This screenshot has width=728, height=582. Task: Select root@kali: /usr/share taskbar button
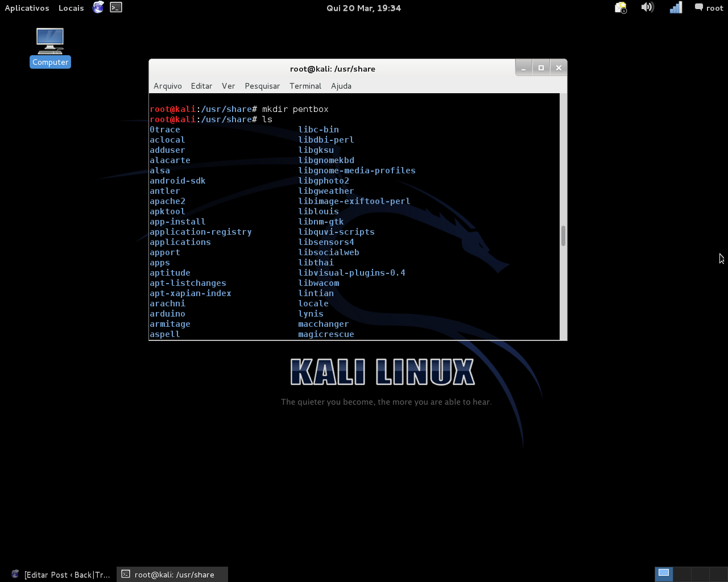172,575
